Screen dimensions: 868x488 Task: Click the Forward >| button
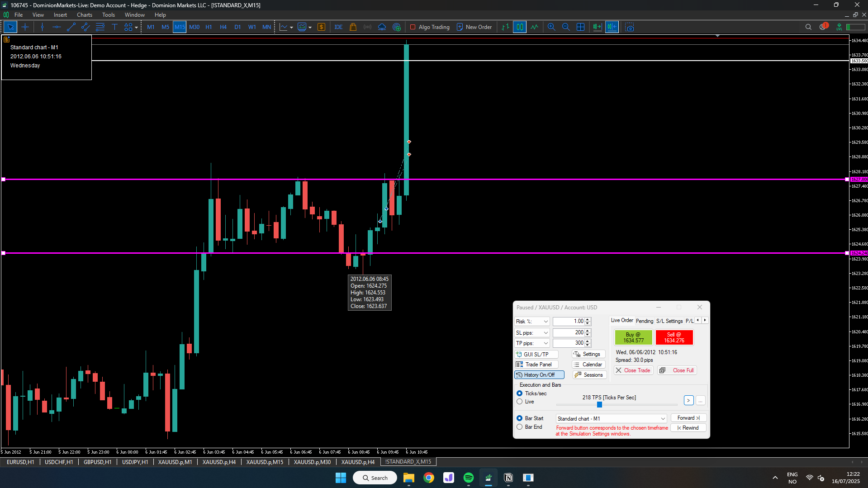[x=688, y=418]
